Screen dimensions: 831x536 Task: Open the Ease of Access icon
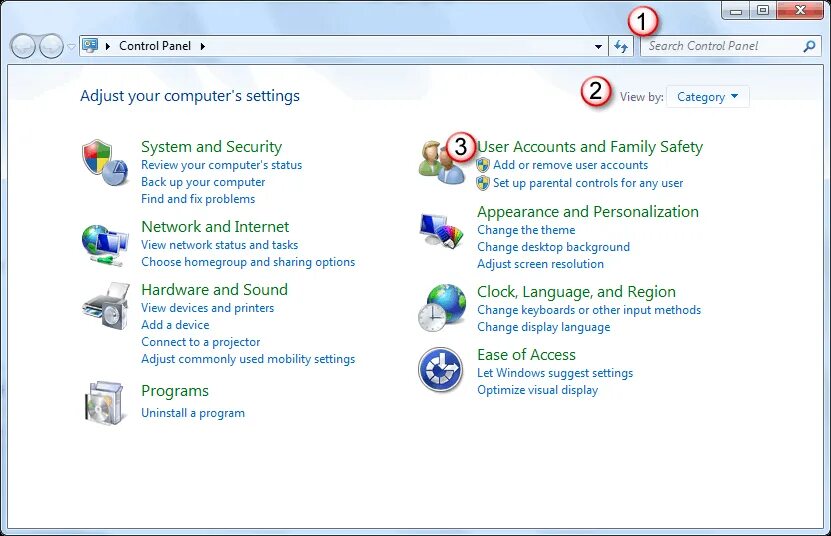[440, 370]
